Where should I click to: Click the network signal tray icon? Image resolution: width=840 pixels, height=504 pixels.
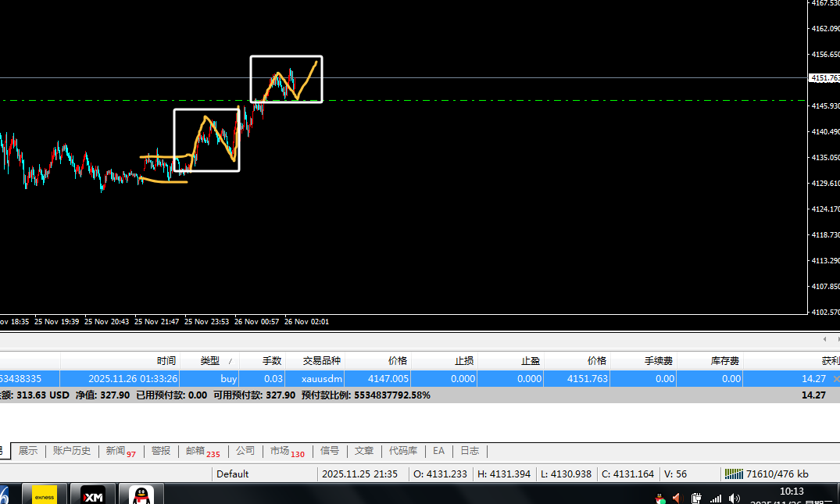point(715,498)
